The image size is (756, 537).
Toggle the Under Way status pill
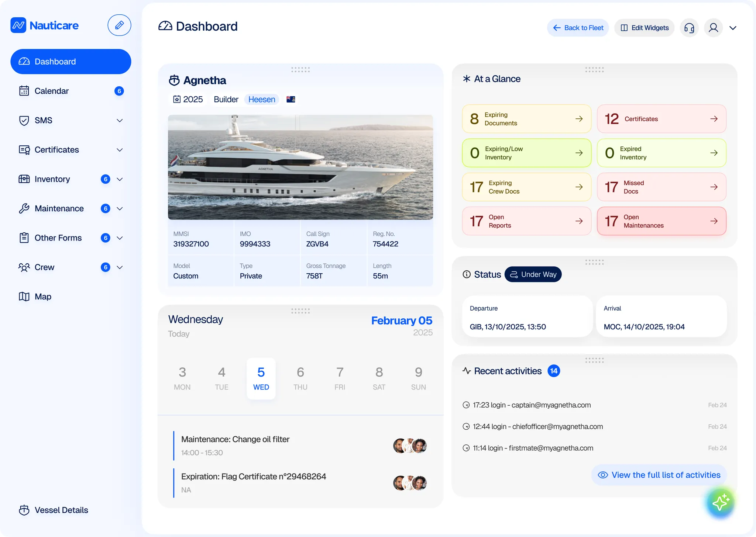pyautogui.click(x=533, y=274)
